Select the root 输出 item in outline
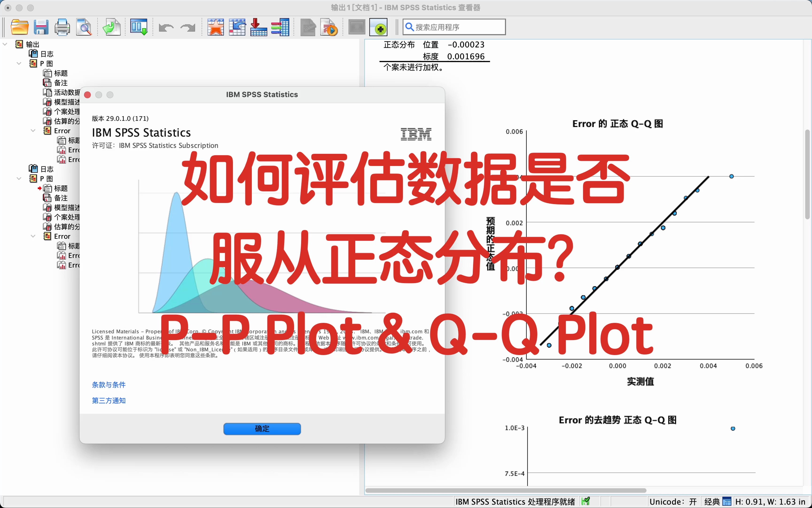Viewport: 812px width, 508px height. pyautogui.click(x=27, y=44)
